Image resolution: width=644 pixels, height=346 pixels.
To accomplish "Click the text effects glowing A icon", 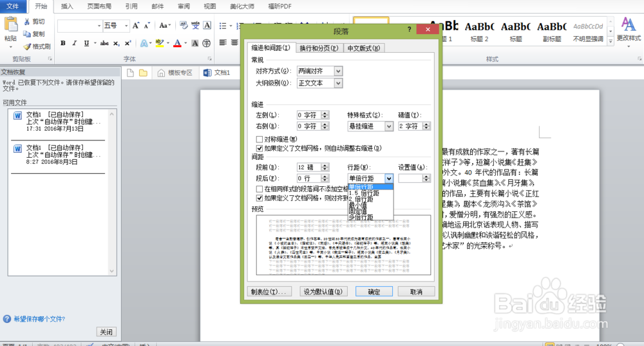I will tap(144, 43).
